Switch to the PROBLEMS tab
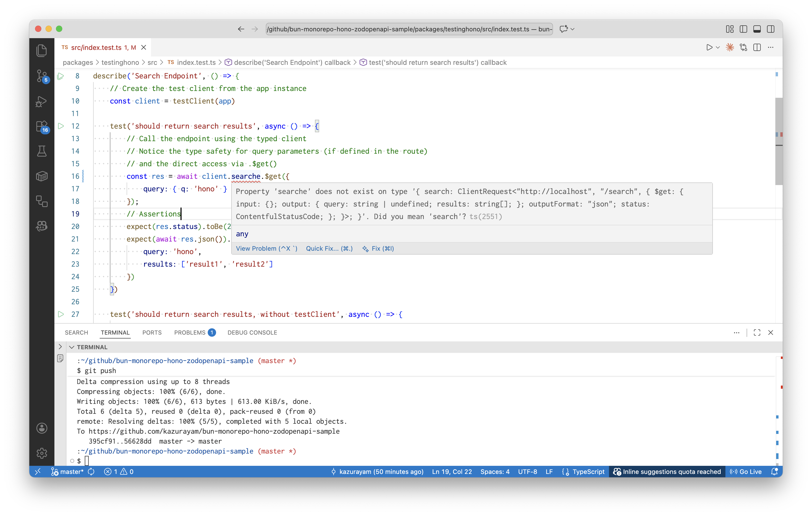Screen dimensions: 812x516 190,332
